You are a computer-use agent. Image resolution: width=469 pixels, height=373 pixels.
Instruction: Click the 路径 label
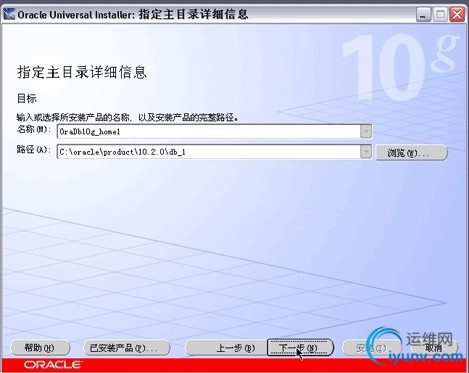point(34,150)
